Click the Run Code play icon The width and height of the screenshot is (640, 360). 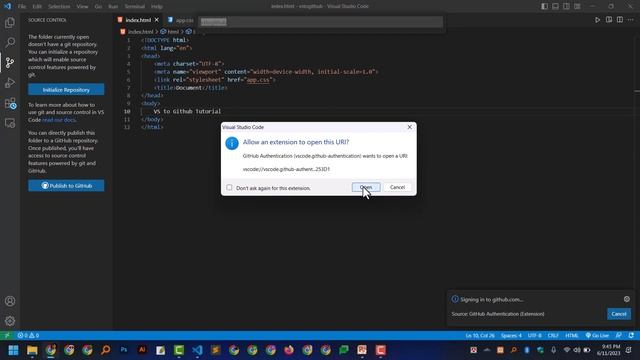coord(598,20)
